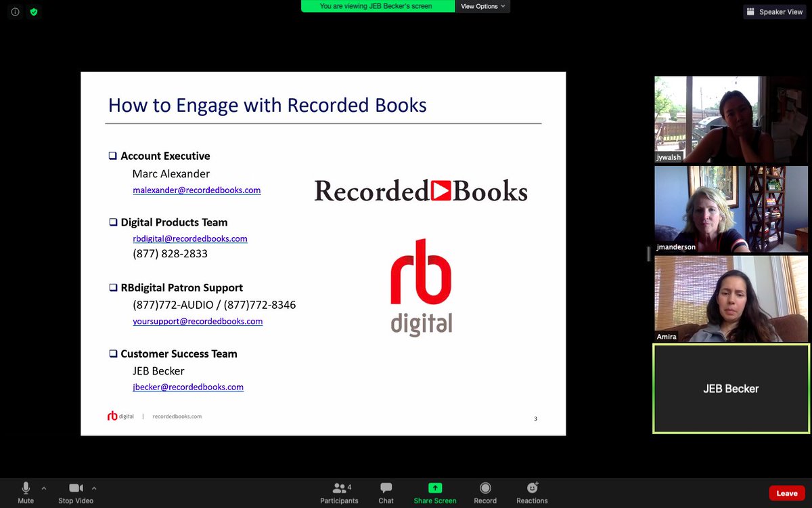812x508 pixels.
Task: Click the viewing JEB Becker's screen banner
Action: click(378, 6)
